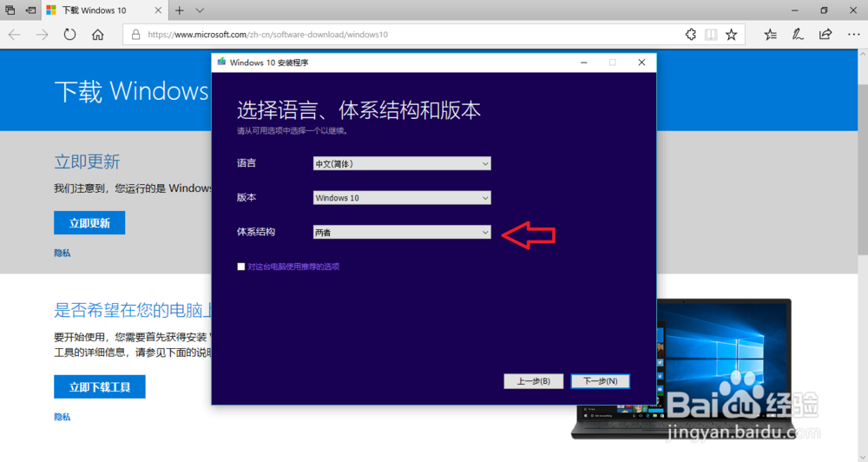Go back in the Edge browser

pyautogui.click(x=15, y=35)
